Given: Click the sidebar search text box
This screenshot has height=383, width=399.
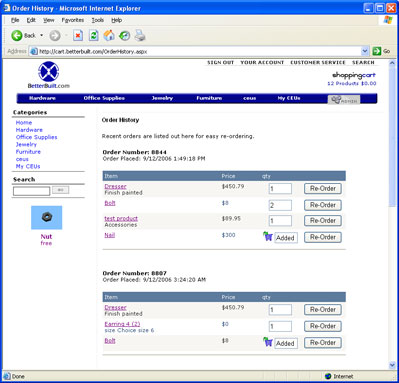Looking at the screenshot, I should 31,191.
